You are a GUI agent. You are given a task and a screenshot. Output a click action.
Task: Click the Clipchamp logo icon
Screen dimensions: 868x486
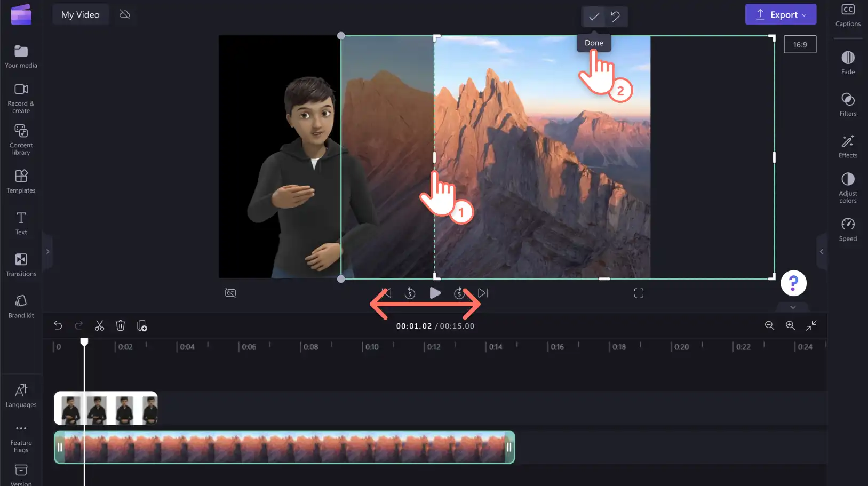point(21,14)
